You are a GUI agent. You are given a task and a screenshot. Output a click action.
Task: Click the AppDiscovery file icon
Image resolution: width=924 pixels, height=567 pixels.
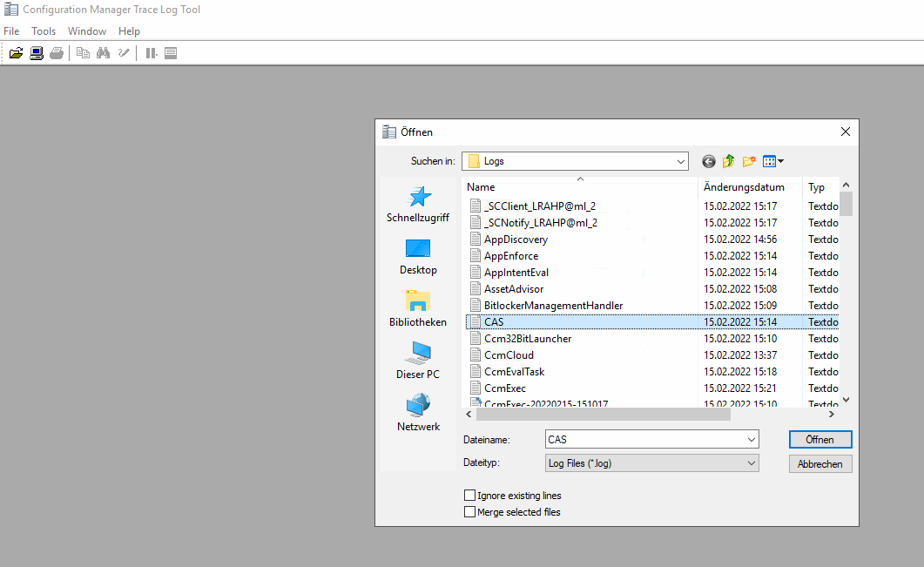pos(475,240)
